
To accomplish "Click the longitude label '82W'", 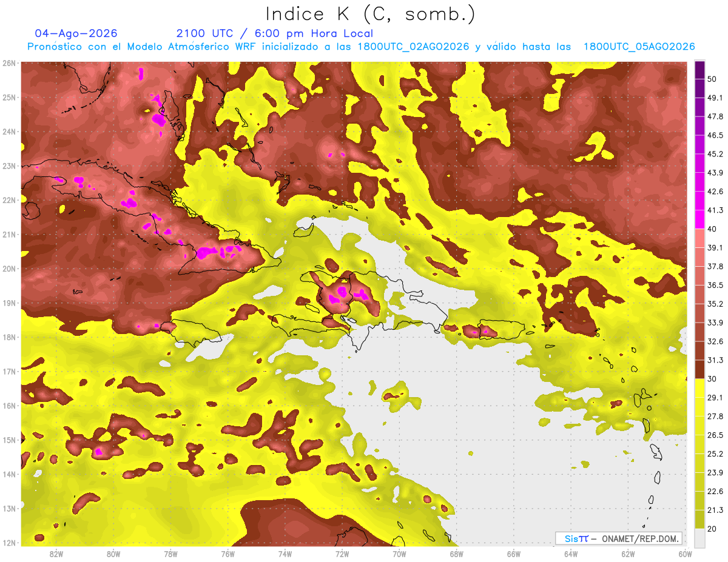I will click(56, 554).
